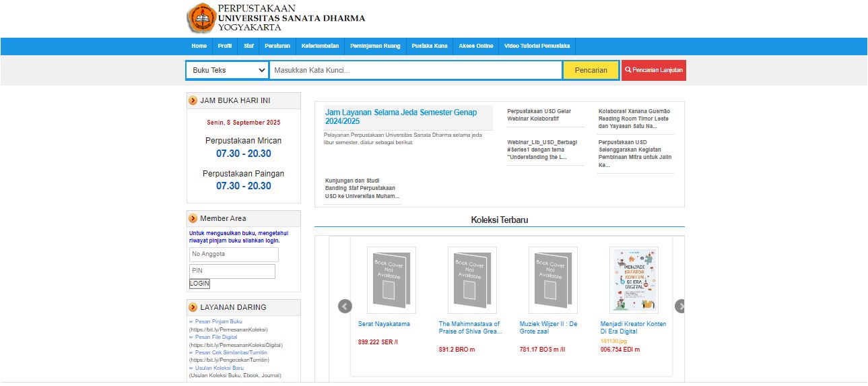The image size is (868, 386).
Task: Click the orange arrow icon beside Jam Buka Hari Ini
Action: [193, 100]
